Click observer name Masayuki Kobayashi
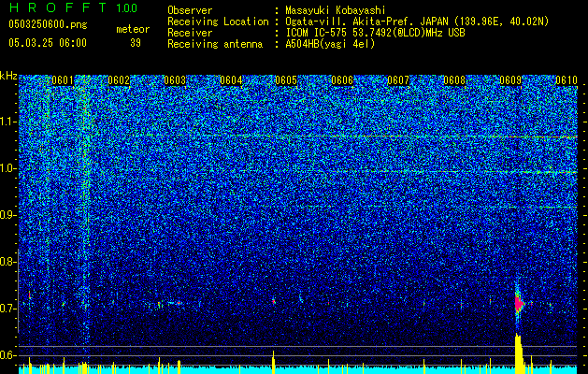The width and height of the screenshot is (588, 374). pyautogui.click(x=336, y=10)
